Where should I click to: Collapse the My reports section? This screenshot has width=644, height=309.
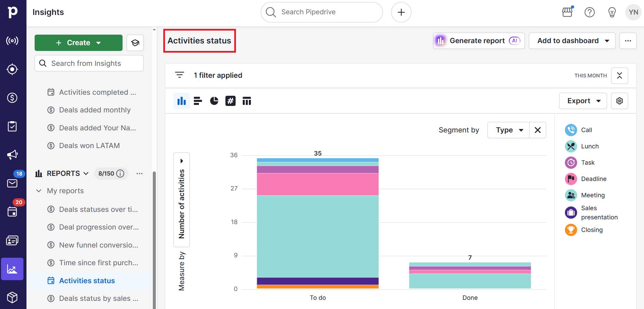tap(39, 190)
